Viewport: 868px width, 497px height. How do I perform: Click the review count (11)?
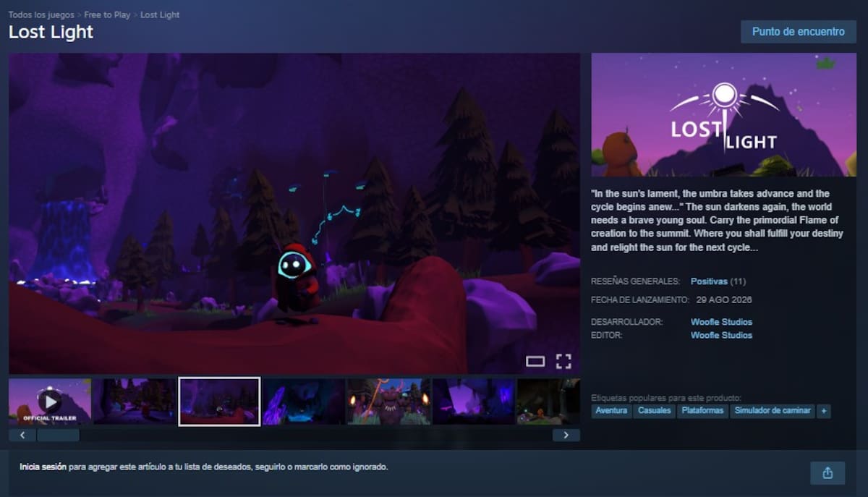pyautogui.click(x=738, y=281)
